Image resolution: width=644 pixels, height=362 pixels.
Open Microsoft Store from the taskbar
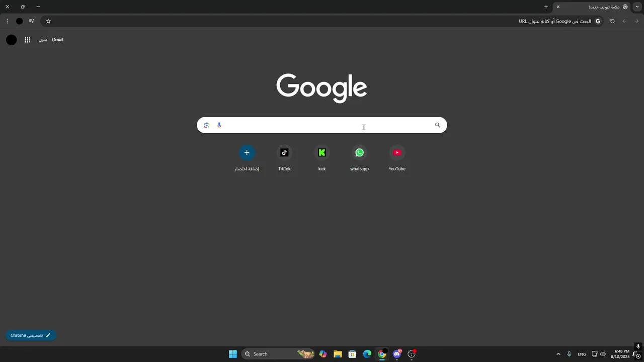pos(352,354)
